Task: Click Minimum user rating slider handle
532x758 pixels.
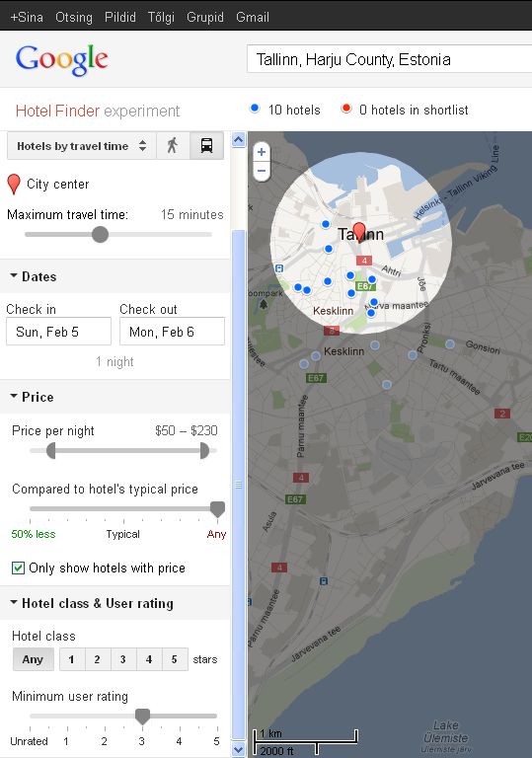Action: [142, 716]
